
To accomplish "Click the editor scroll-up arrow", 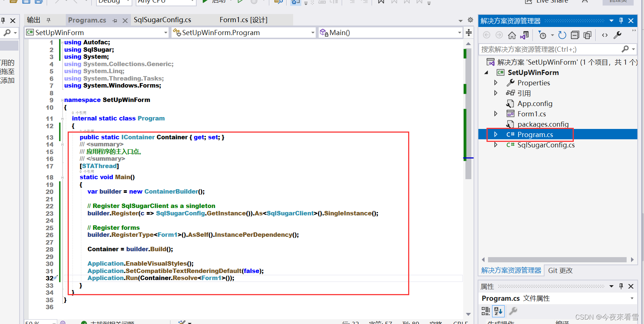I will point(468,44).
